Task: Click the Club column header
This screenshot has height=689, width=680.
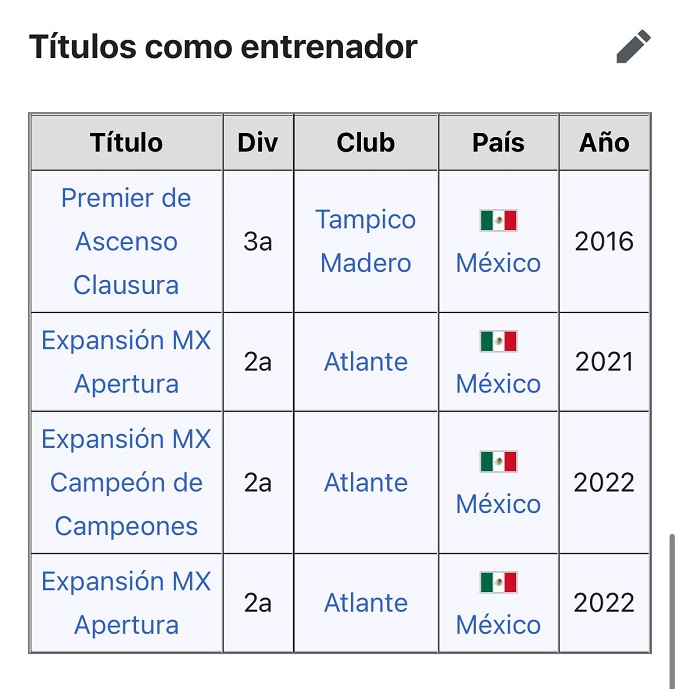Action: [366, 142]
